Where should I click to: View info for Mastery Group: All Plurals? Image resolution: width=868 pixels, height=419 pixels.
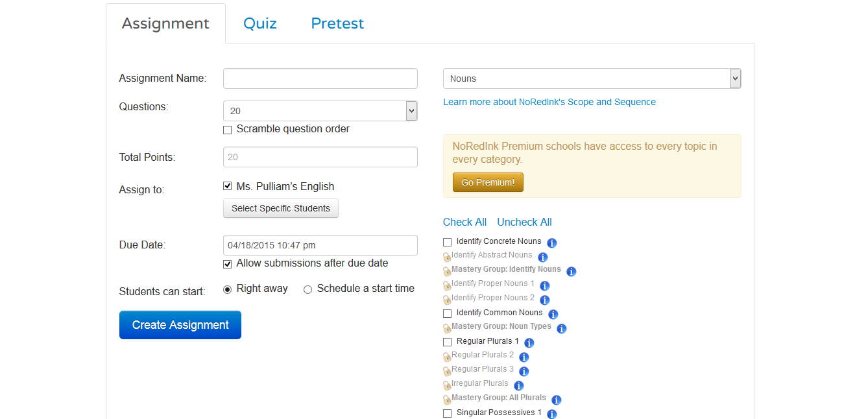pos(556,400)
